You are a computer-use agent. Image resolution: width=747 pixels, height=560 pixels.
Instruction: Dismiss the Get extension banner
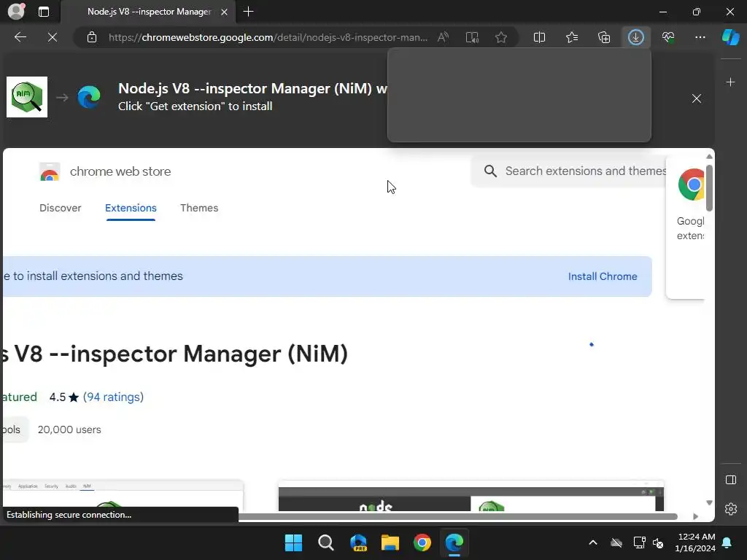(697, 98)
